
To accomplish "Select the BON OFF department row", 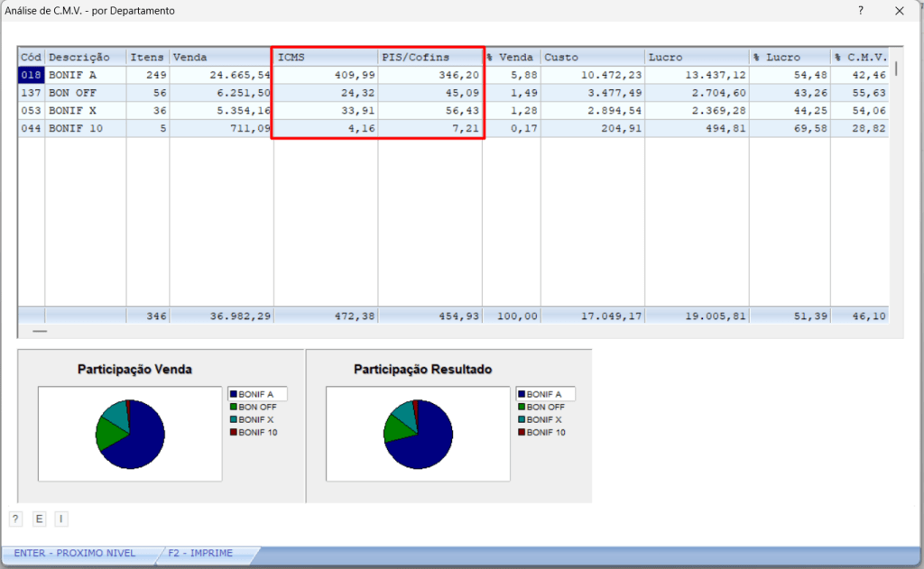I will point(85,93).
